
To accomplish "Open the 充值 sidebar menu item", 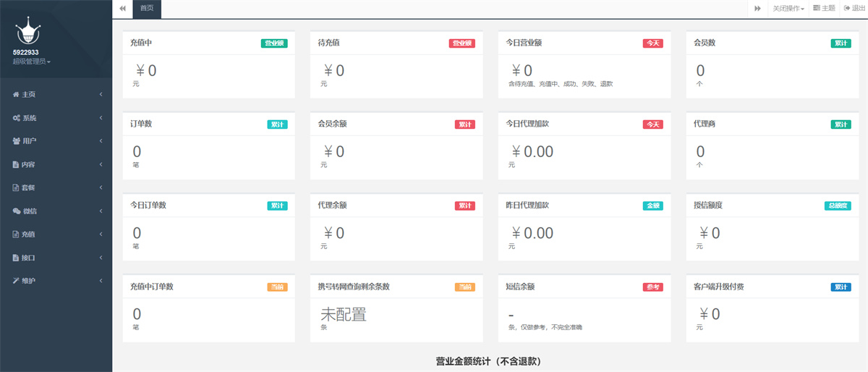I will tap(29, 234).
